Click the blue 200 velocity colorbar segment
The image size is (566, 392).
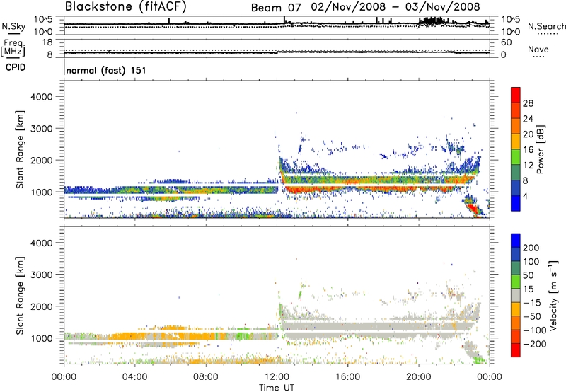pos(516,241)
